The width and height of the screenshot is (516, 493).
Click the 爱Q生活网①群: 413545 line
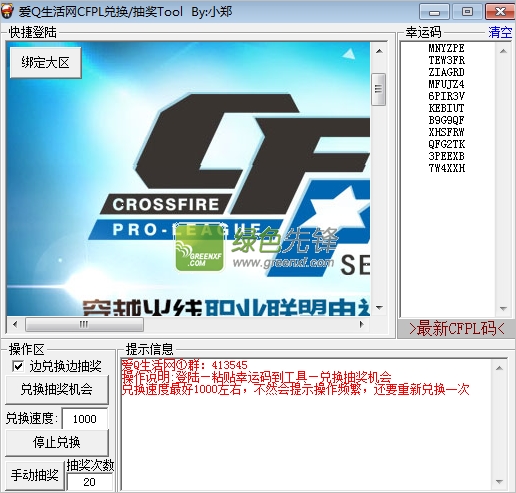[x=184, y=365]
